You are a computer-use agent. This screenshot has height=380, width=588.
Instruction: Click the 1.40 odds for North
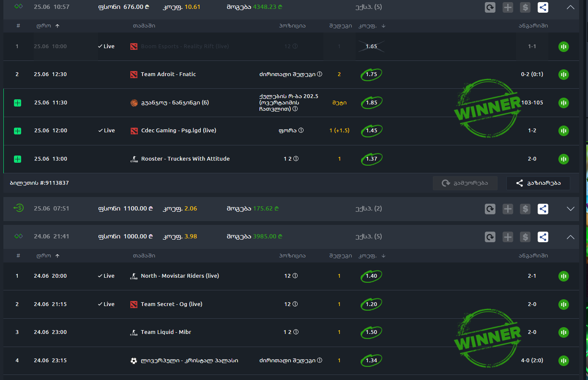click(372, 276)
